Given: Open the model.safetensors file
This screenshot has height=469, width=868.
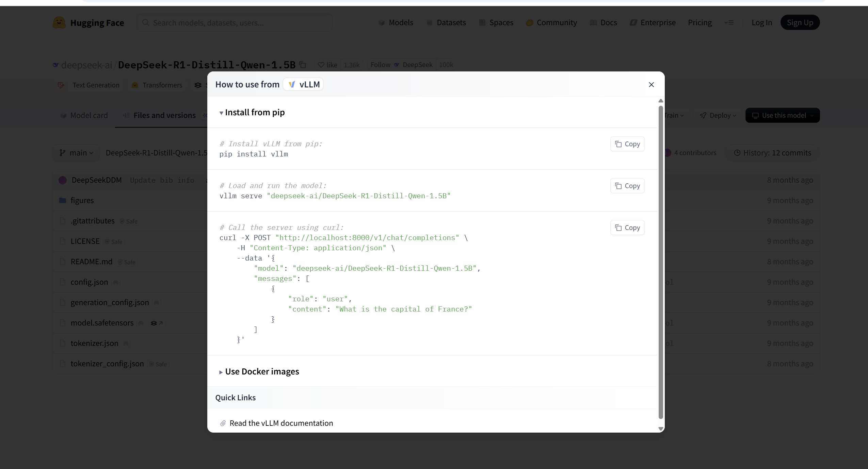Looking at the screenshot, I should point(102,323).
